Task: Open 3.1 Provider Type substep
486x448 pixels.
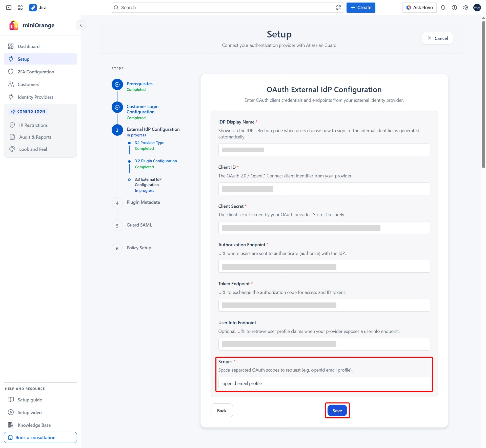Action: coord(149,143)
